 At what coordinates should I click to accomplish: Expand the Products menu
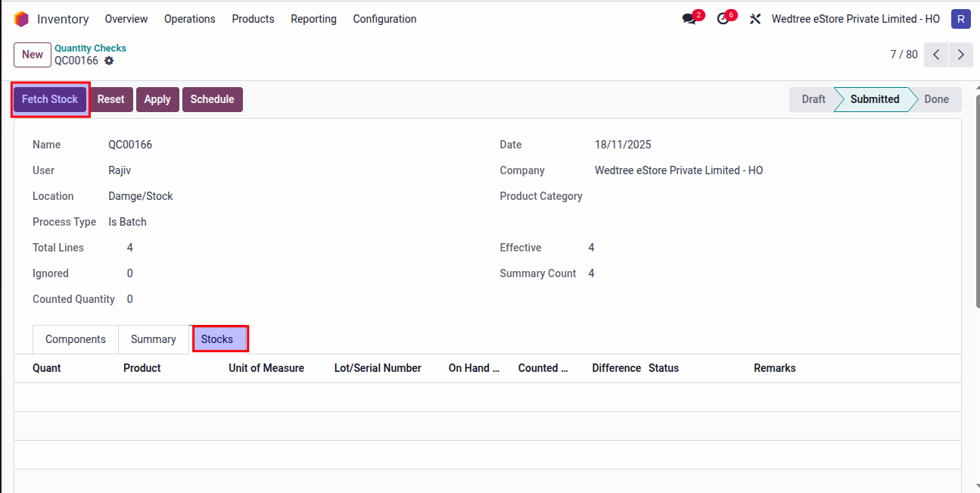(x=253, y=19)
